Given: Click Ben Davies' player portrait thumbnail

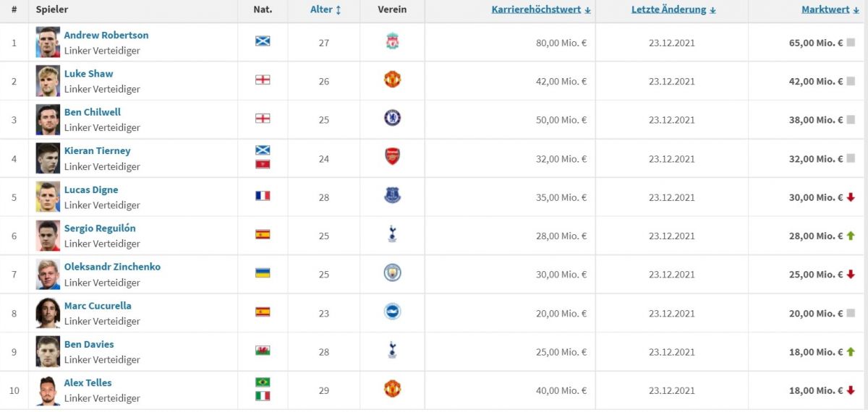Looking at the screenshot, I should [x=48, y=352].
